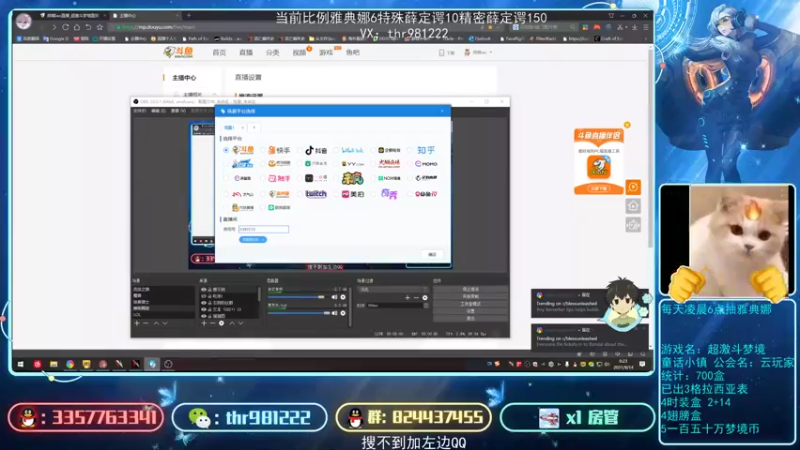Open Douyu site 直播 nav item
This screenshot has width=800, height=450.
pos(246,53)
